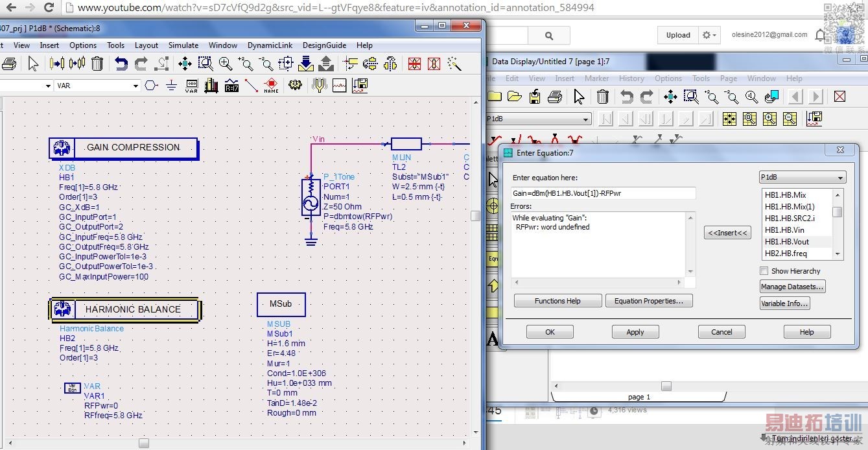The height and width of the screenshot is (450, 868).
Task: Click the redo arrow in the schematic toolbar
Action: pyautogui.click(x=141, y=64)
